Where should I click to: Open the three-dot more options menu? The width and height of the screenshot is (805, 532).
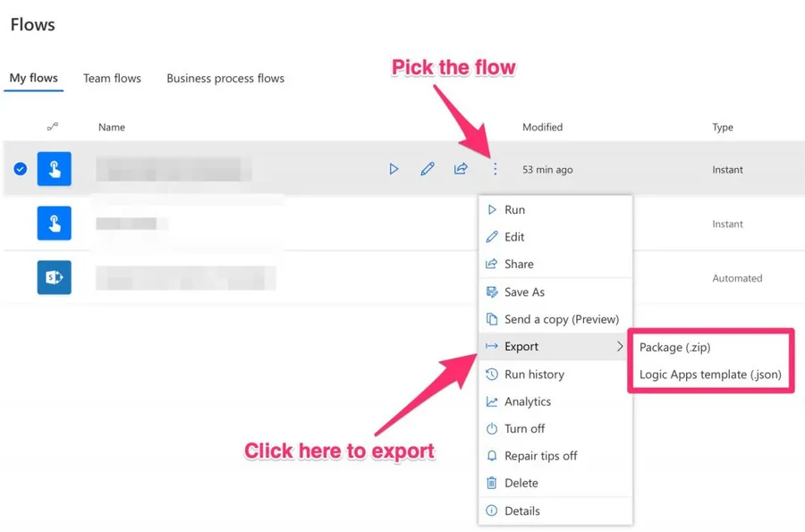click(496, 169)
